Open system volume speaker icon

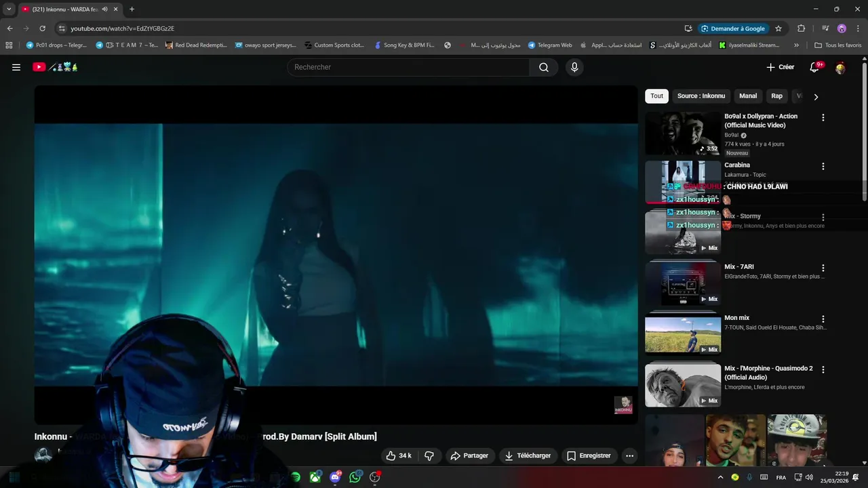pyautogui.click(x=809, y=477)
